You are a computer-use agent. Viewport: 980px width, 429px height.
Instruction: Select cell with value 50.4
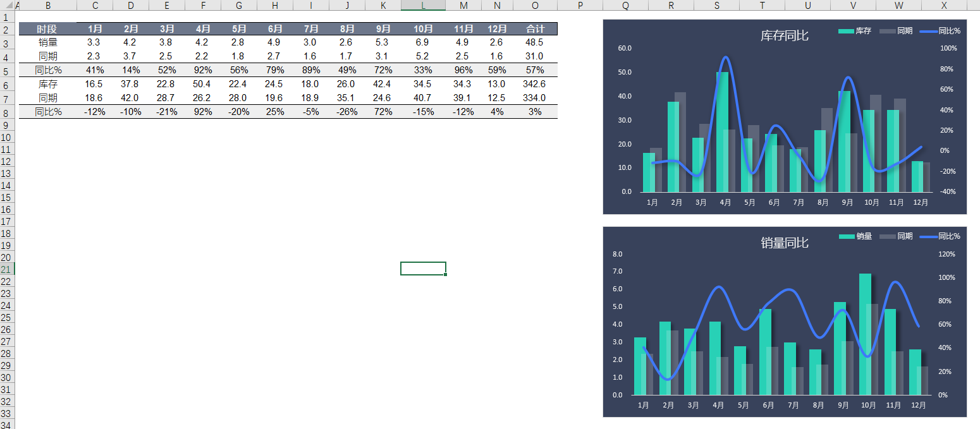(203, 84)
